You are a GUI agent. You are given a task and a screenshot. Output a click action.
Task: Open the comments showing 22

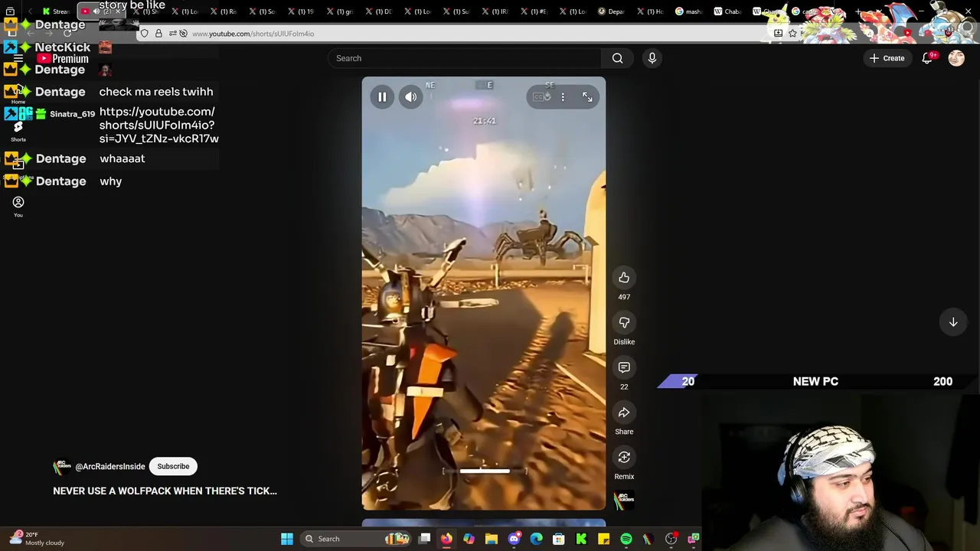click(624, 368)
